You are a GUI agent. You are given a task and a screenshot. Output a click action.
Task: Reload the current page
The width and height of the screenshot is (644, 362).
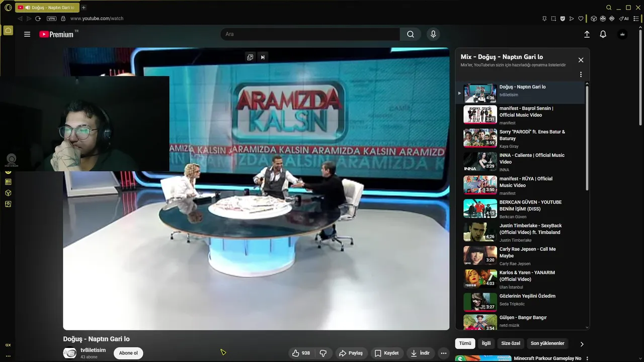pos(38,19)
